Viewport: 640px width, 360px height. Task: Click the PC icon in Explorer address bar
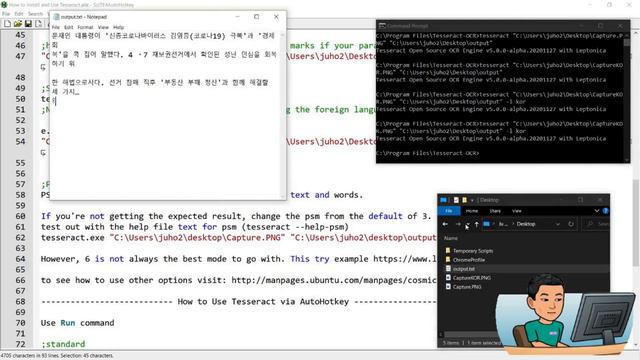[x=487, y=224]
